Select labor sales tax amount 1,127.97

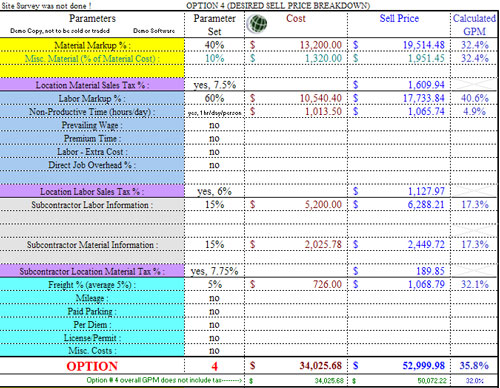tap(426, 191)
